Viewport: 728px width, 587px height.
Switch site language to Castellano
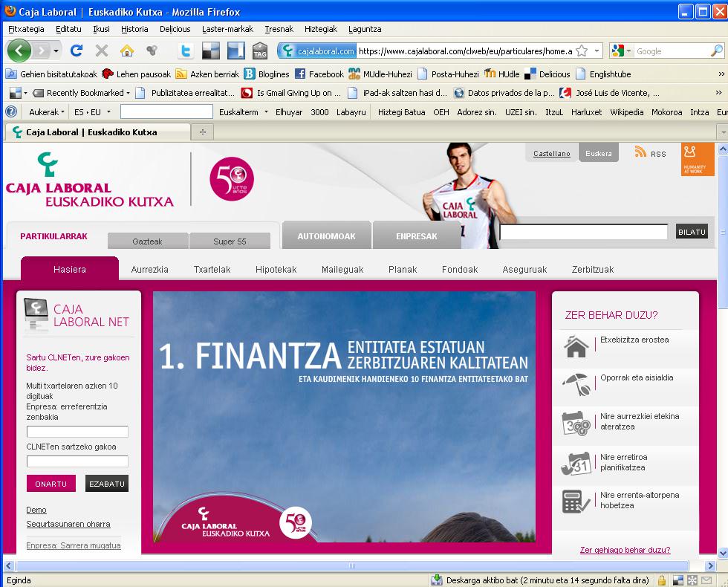[551, 154]
